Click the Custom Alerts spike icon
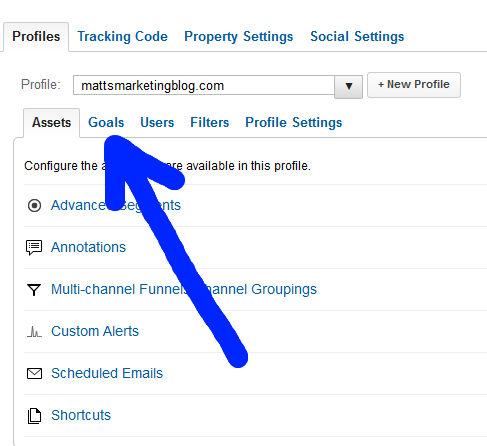 tap(34, 332)
